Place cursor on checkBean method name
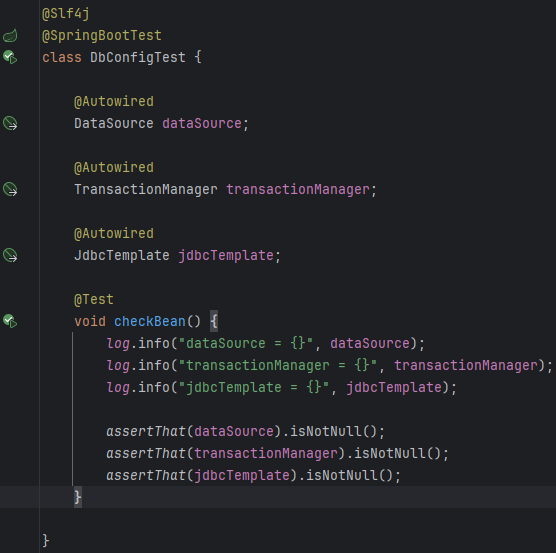Screen dimensions: 556x553 [150, 322]
